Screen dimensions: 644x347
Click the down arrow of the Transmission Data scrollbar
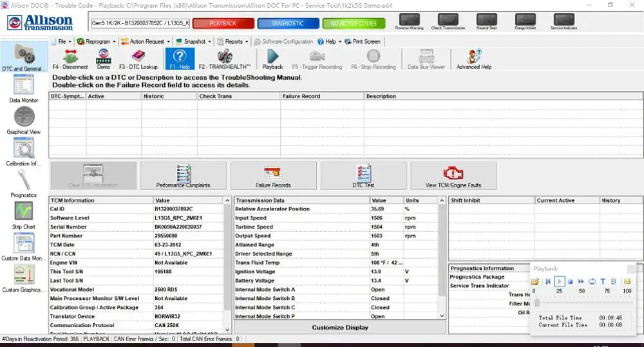click(442, 316)
